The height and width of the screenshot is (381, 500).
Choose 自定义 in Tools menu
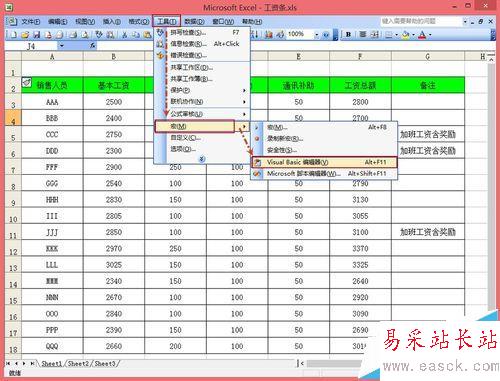[202, 138]
